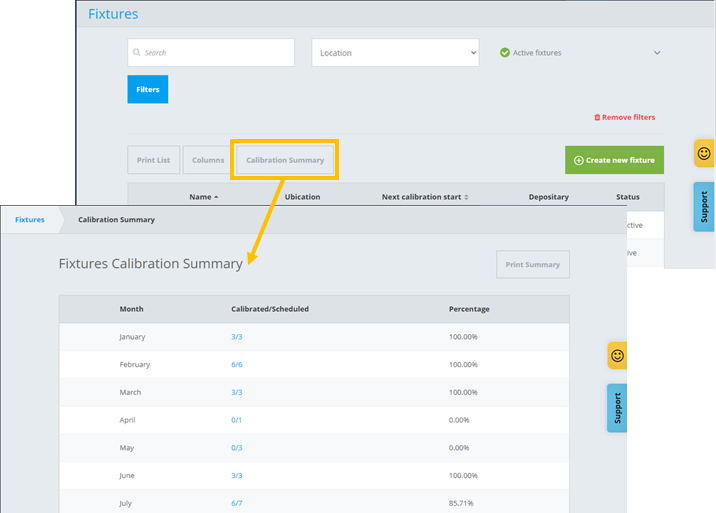Click the Filters button
The height and width of the screenshot is (513, 716).
[x=147, y=89]
